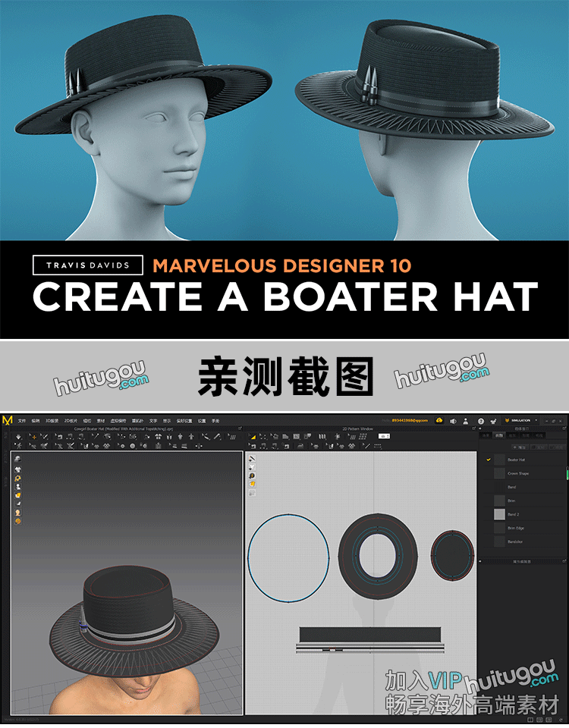Select the Brim Edge fabric item
Viewport: 569px width, 728px height.
[516, 528]
